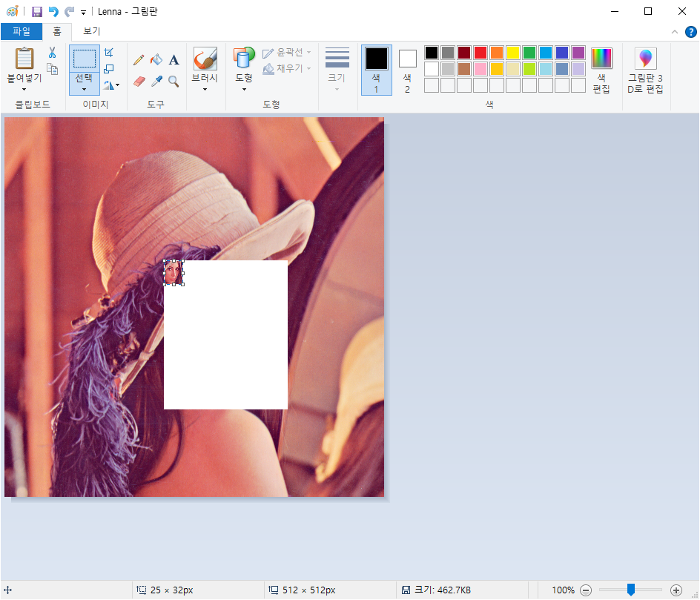Click the 붙여넣기 clipboard icon
The height and width of the screenshot is (600, 700).
[x=24, y=59]
